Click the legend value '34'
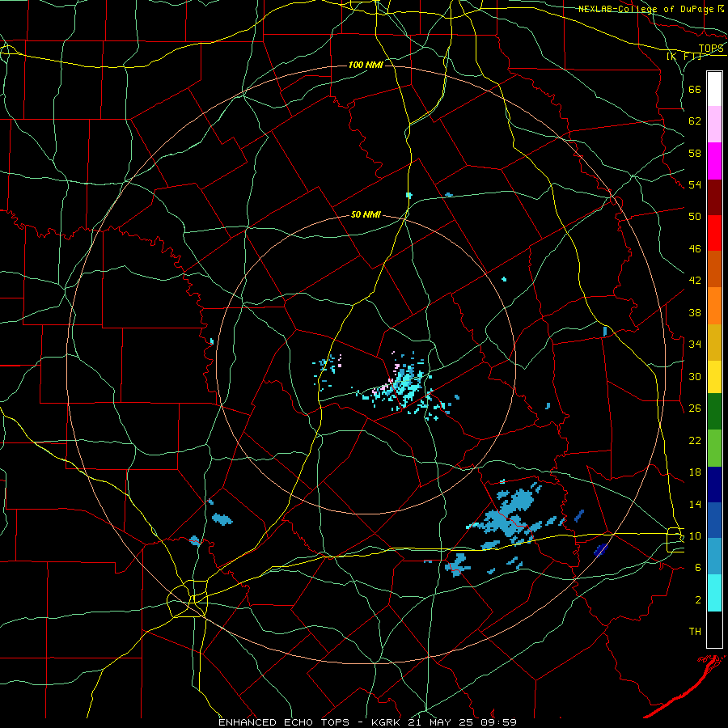 point(695,345)
